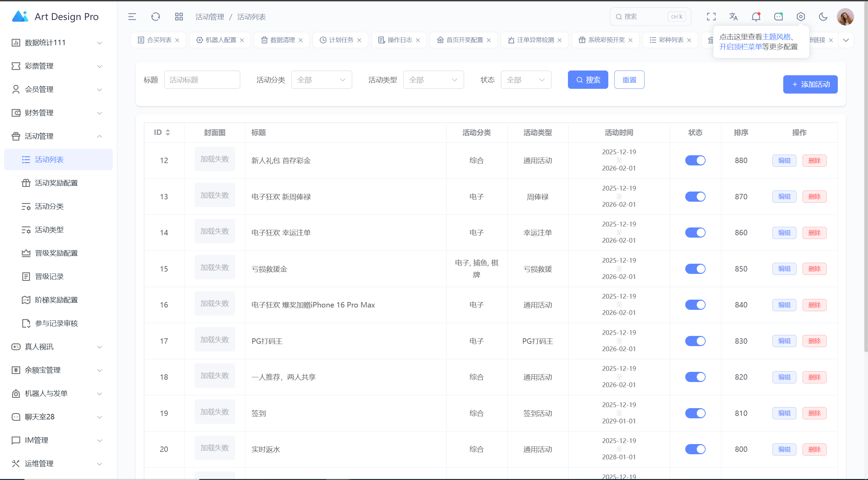Toggle status switch for 签到 activity
This screenshot has height=480, width=868.
click(695, 413)
